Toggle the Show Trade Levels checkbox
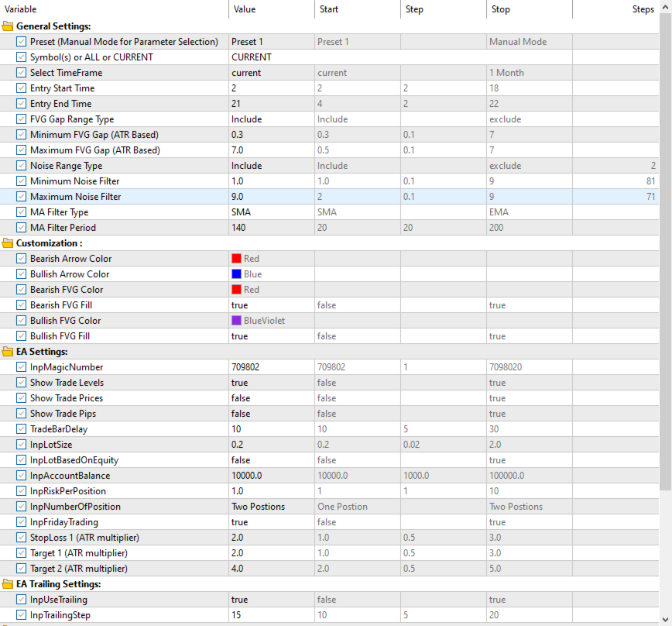Image resolution: width=672 pixels, height=626 pixels. point(21,383)
